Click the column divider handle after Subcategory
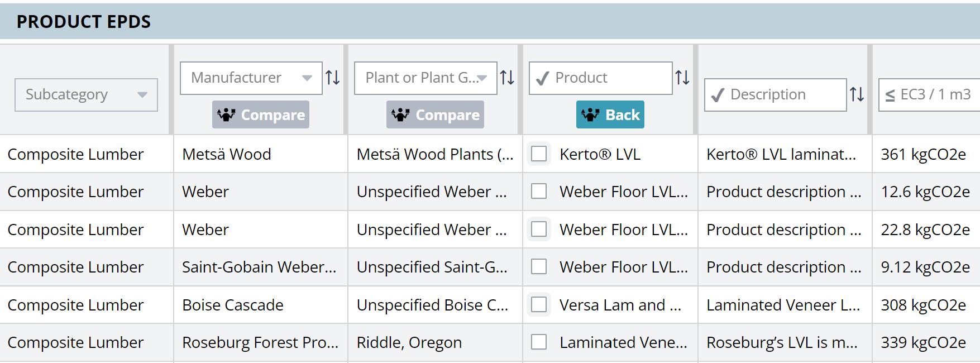980x363 pixels. point(171,89)
